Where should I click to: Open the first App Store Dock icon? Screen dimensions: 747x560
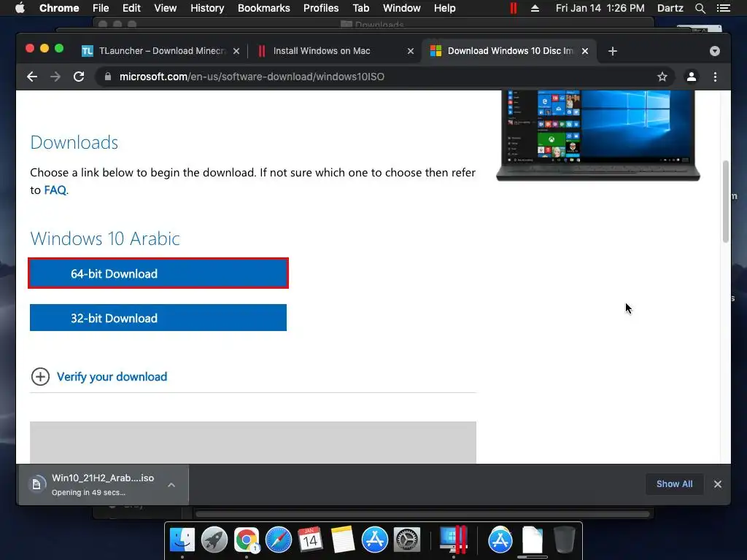click(374, 540)
